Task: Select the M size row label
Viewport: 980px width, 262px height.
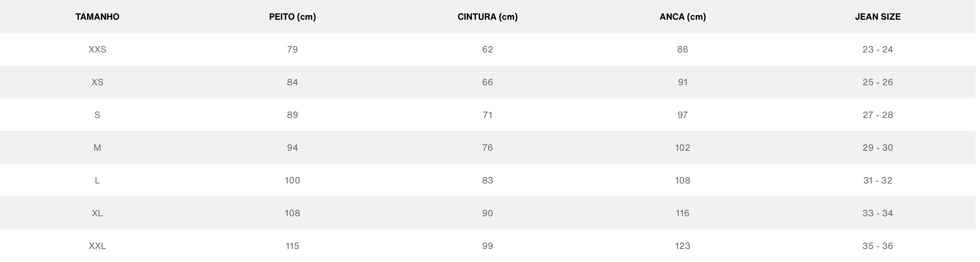Action: tap(97, 148)
